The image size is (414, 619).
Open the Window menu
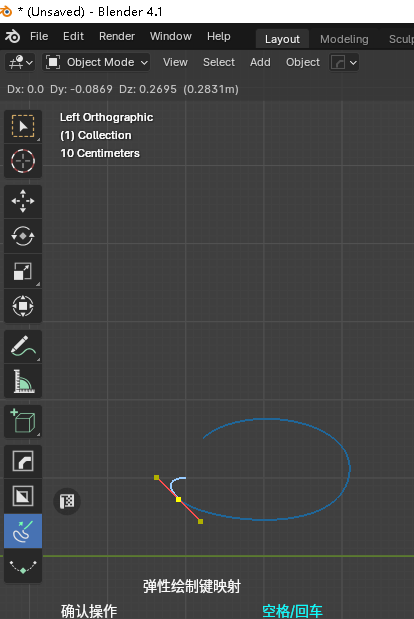170,36
